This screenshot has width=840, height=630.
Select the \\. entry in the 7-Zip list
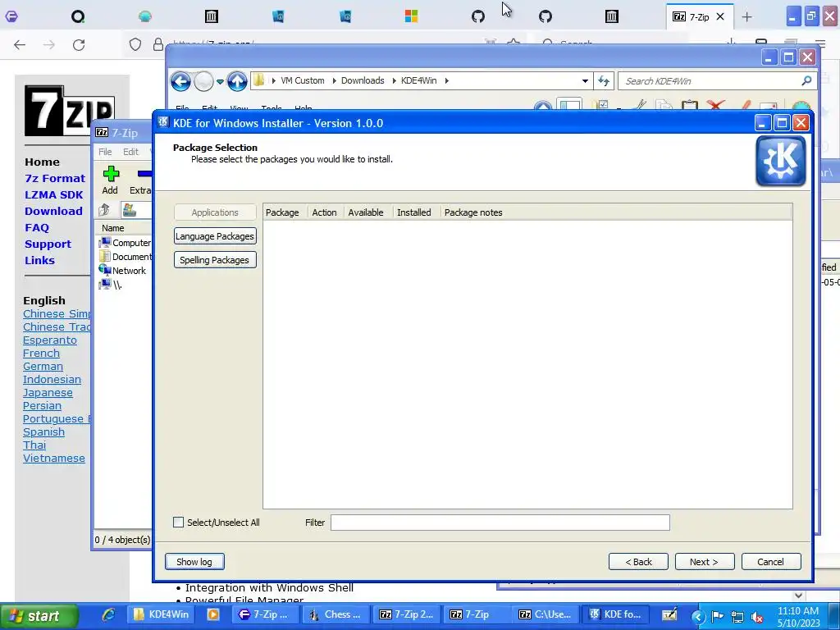click(111, 285)
